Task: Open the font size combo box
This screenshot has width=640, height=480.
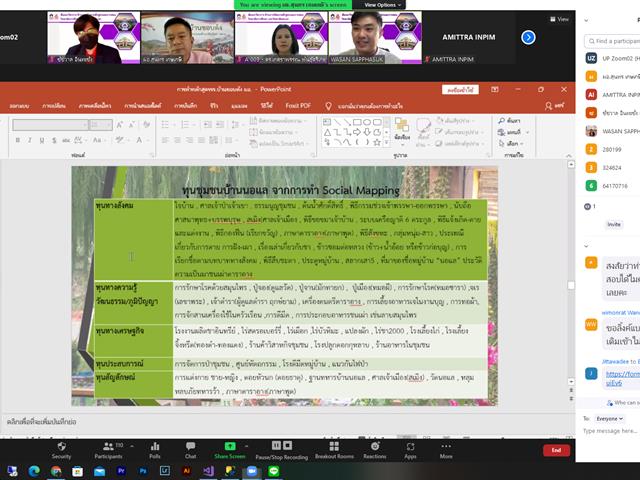Action: pos(101,124)
